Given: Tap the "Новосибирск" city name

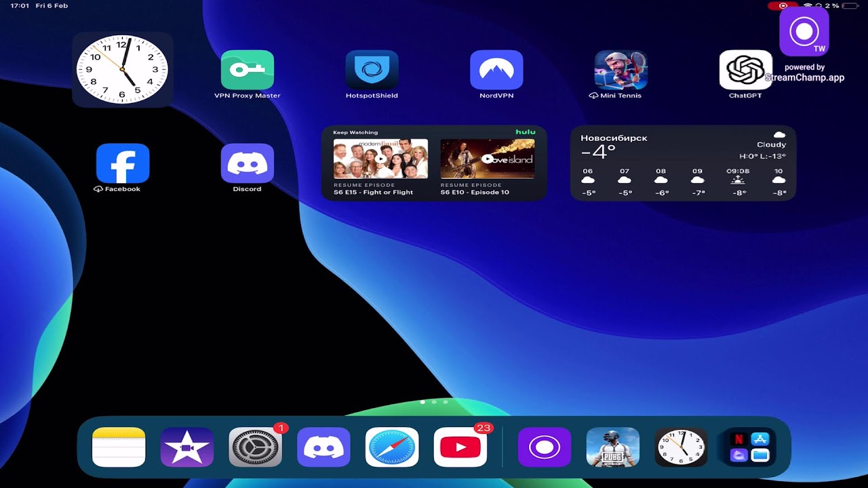Looking at the screenshot, I should tap(614, 138).
